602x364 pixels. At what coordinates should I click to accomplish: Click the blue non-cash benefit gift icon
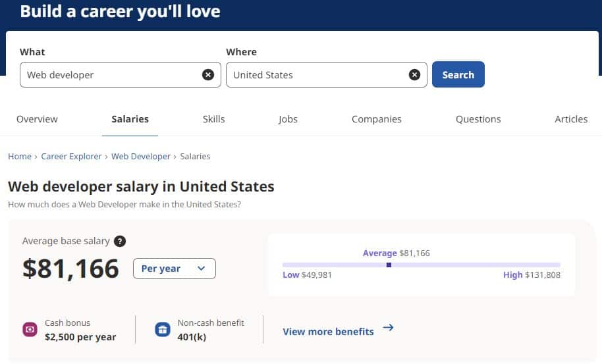pyautogui.click(x=163, y=330)
